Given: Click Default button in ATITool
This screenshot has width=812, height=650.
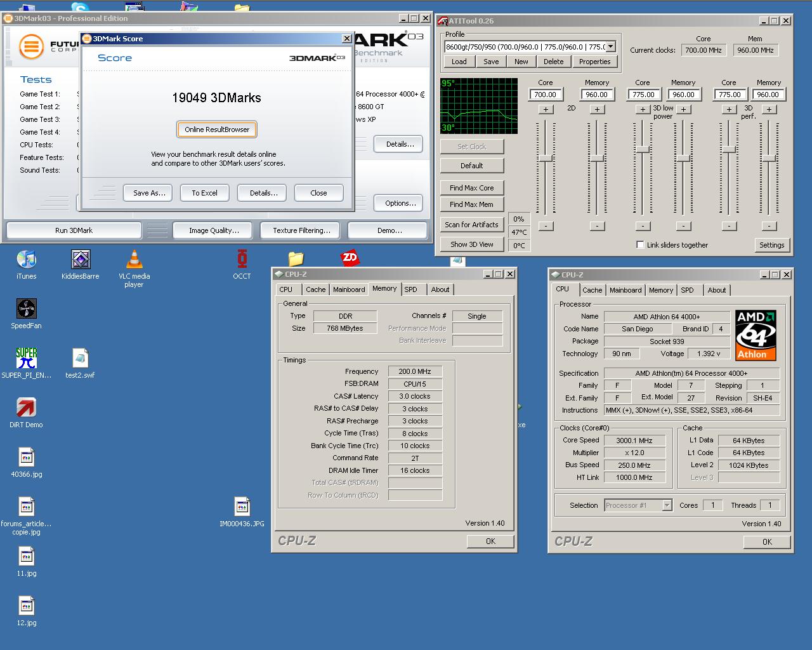Looking at the screenshot, I should [x=471, y=166].
